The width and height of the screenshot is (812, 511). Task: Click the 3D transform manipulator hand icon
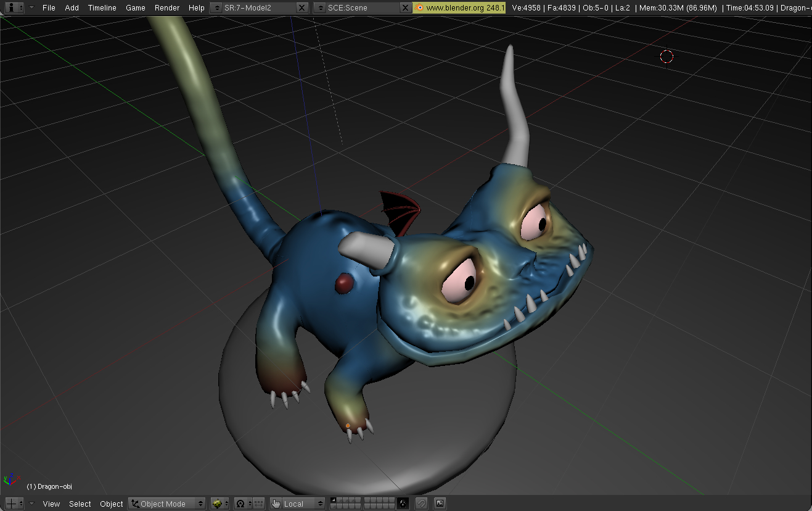[276, 504]
